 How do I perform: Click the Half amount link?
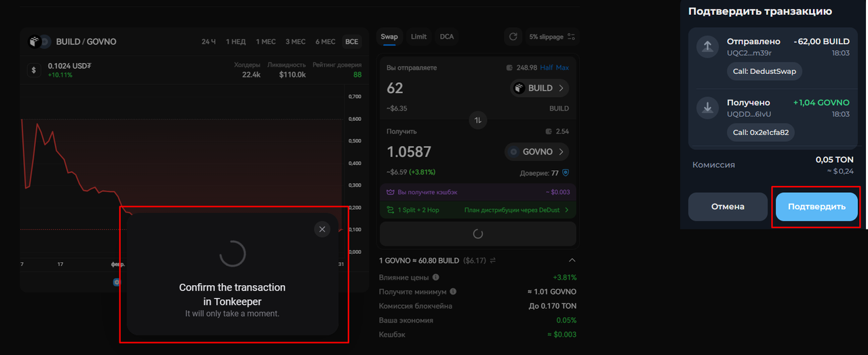tap(547, 68)
